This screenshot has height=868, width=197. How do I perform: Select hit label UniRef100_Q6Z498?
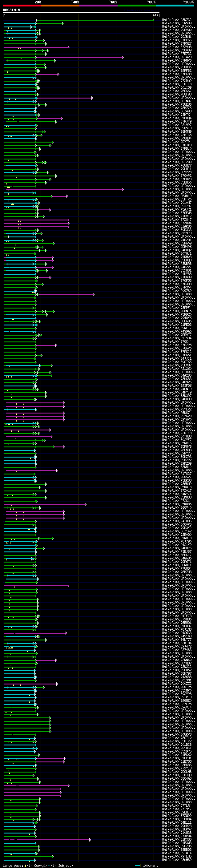(177, 111)
